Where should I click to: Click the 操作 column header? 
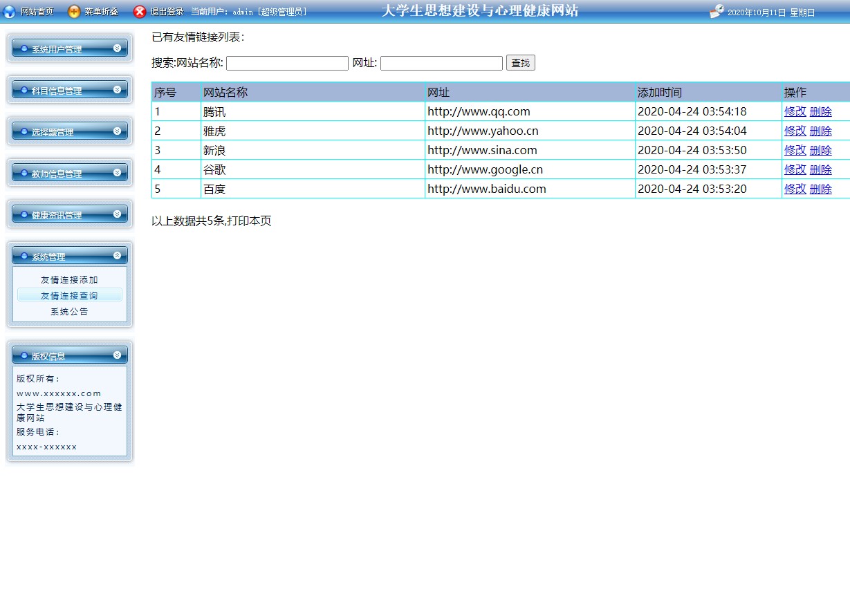(x=816, y=92)
